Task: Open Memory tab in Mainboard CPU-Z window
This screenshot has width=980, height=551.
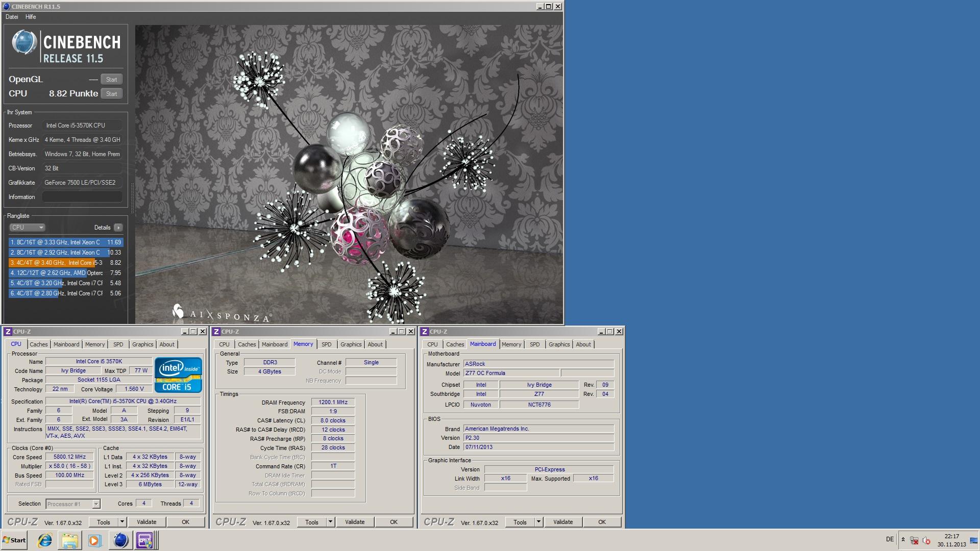Action: (511, 344)
